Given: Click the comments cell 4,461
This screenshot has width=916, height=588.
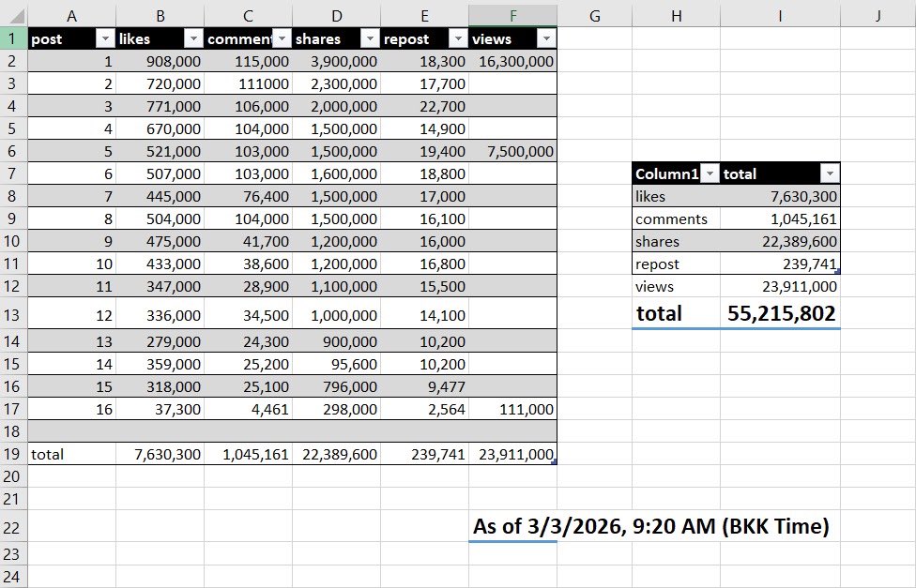Looking at the screenshot, I should [249, 409].
